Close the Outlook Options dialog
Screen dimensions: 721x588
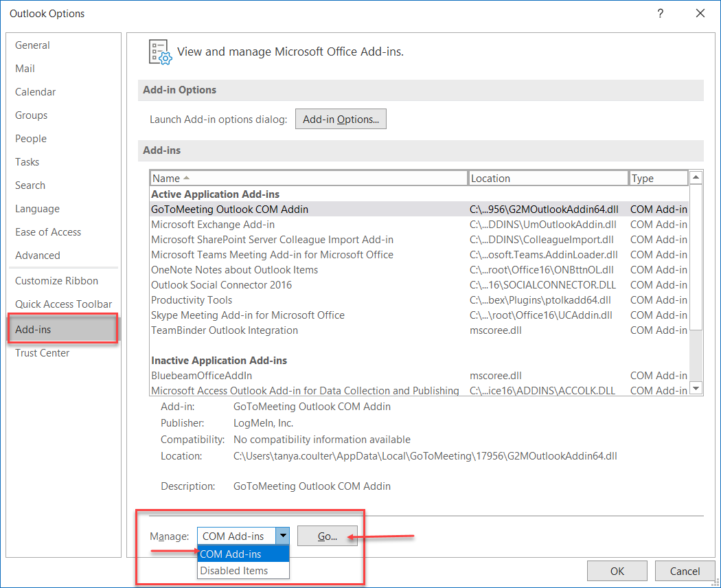click(x=700, y=13)
